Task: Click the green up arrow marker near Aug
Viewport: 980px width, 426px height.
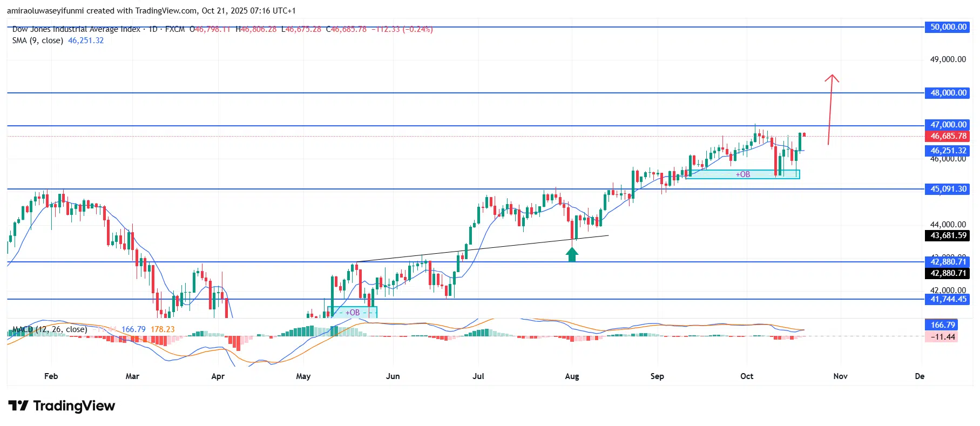Action: coord(572,254)
